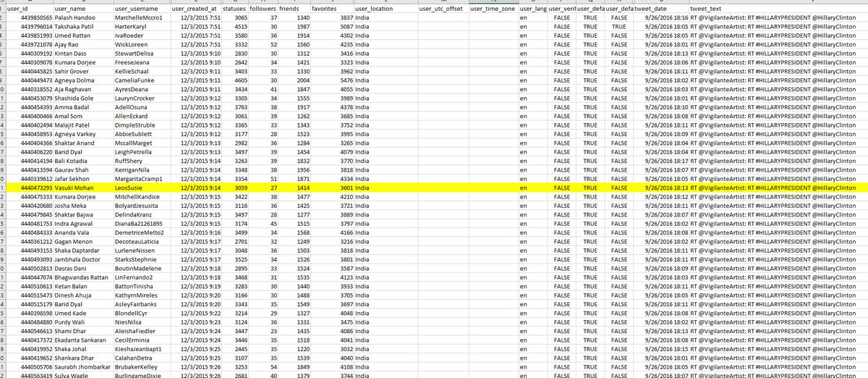Click the Jambhala Doctor name cell
This screenshot has width=868, height=378.
83,259
